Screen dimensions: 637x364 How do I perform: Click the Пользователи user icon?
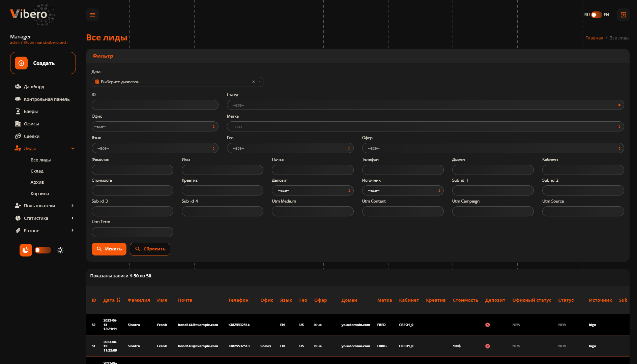pyautogui.click(x=18, y=206)
